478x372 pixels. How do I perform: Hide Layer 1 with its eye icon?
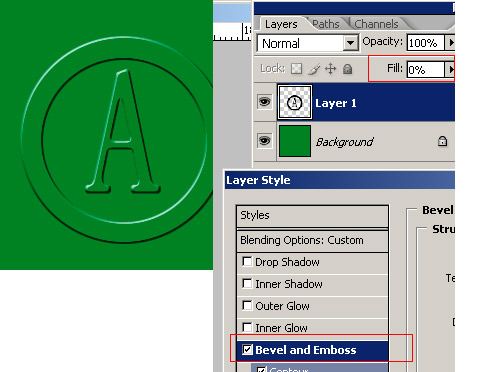[x=265, y=102]
